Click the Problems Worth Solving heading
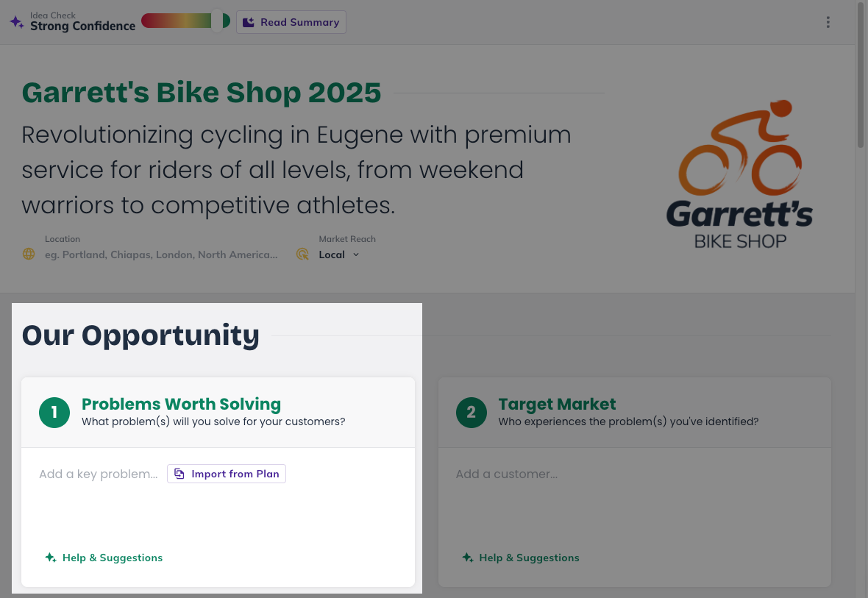The height and width of the screenshot is (598, 868). click(181, 404)
